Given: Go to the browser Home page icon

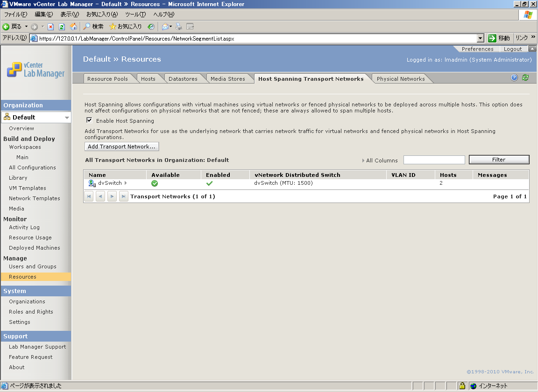Looking at the screenshot, I should click(x=73, y=27).
